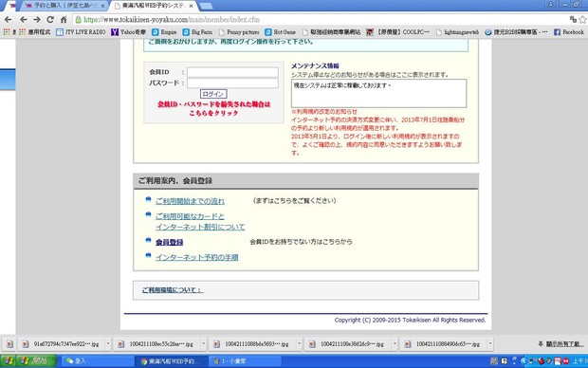Open the Big Farm bookmark
Image resolution: width=588 pixels, height=368 pixels.
(x=197, y=32)
